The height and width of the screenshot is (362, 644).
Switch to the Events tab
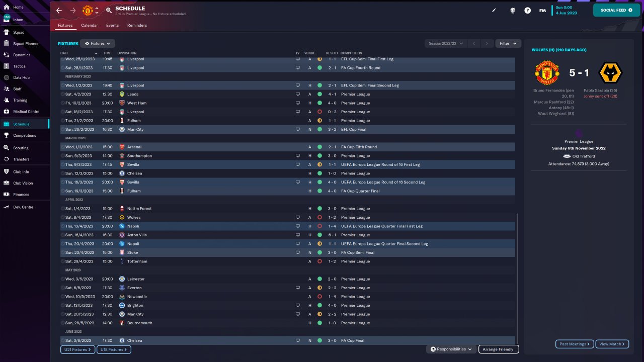click(x=113, y=25)
